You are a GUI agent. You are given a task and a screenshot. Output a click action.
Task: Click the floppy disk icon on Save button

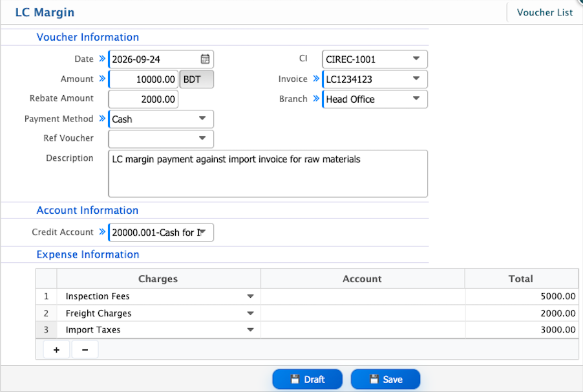[374, 379]
